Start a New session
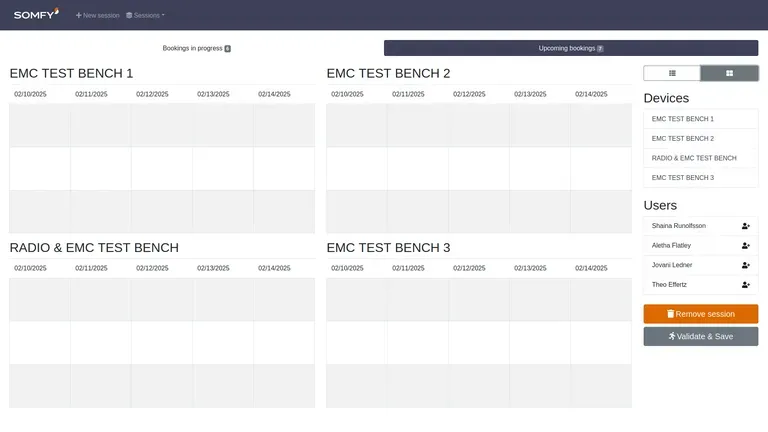The height and width of the screenshot is (432, 768). click(98, 16)
